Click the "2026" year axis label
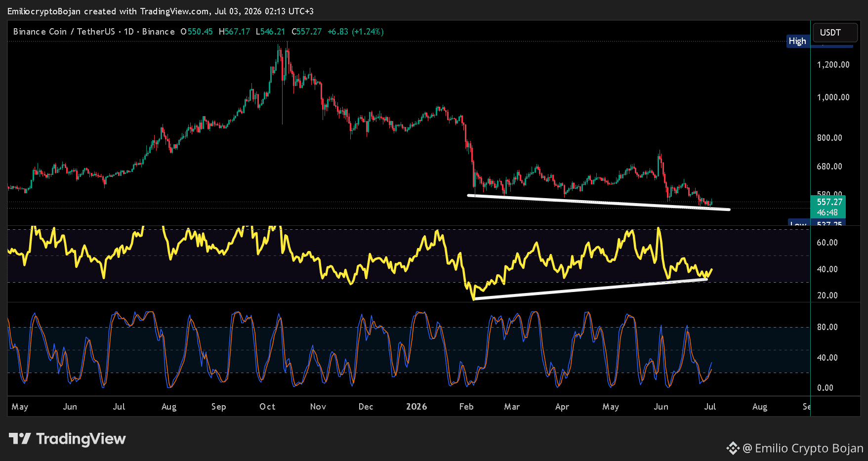The height and width of the screenshot is (461, 868). pos(416,407)
